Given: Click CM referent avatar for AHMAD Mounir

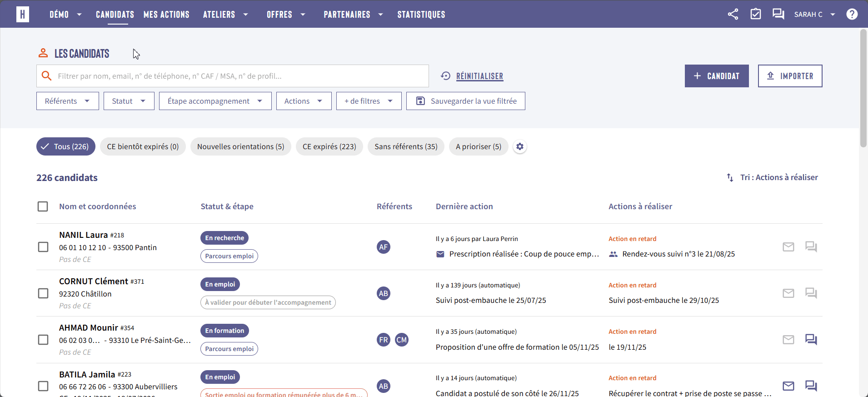Looking at the screenshot, I should pyautogui.click(x=402, y=340).
